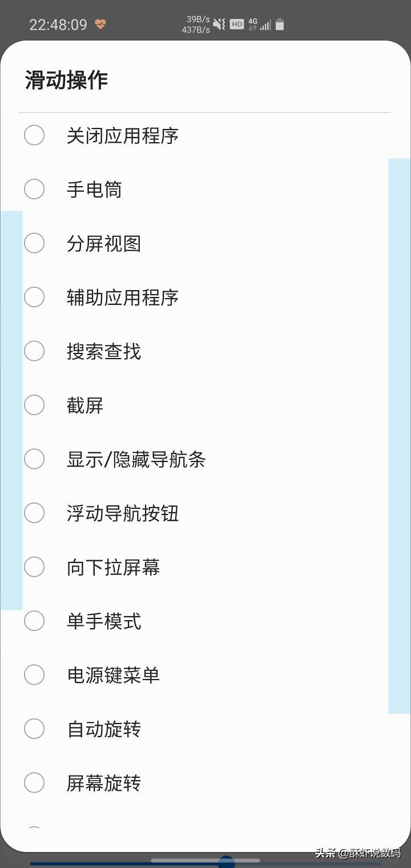Viewport: 411px width, 868px height.
Task: Click the blue slider thumb at bottom
Action: (x=227, y=862)
